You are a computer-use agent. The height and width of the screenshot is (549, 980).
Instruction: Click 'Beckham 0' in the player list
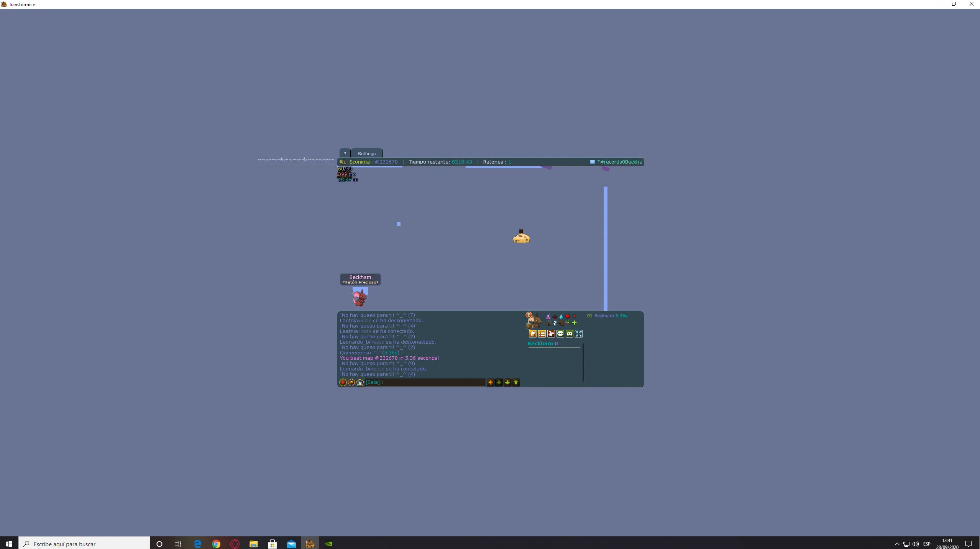(543, 343)
